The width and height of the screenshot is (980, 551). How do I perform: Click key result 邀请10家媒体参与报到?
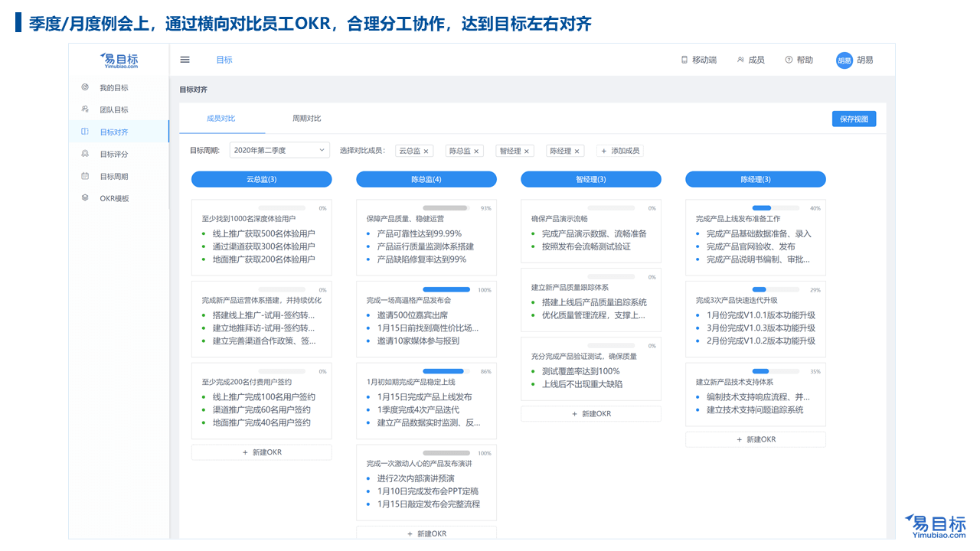418,341
